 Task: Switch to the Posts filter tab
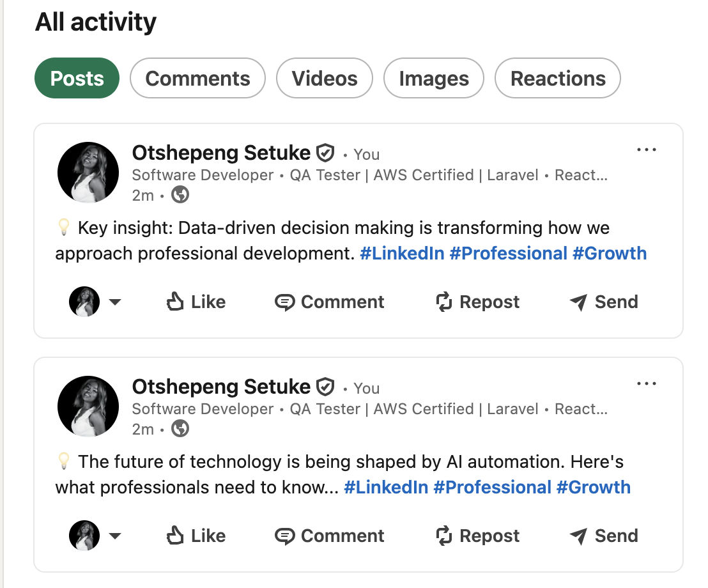[77, 78]
